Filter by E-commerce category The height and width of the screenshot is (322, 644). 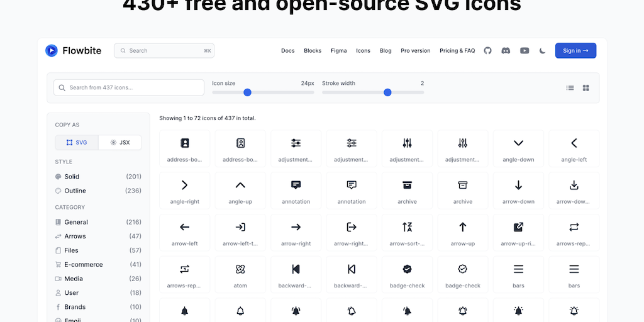[98, 265]
